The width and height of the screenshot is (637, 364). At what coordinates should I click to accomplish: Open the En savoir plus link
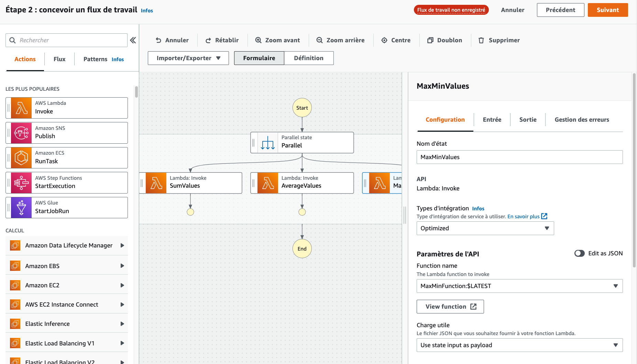coord(523,216)
